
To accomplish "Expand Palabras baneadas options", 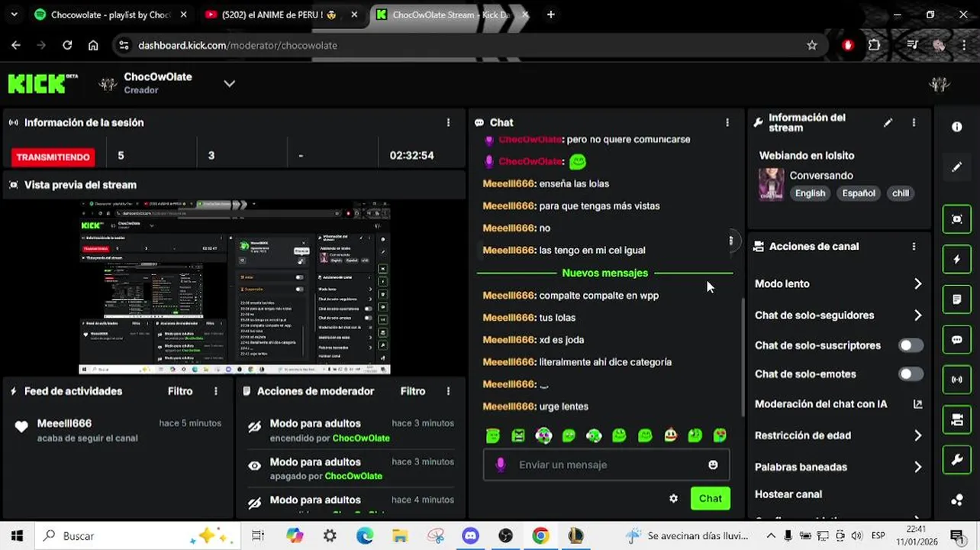I will 917,467.
